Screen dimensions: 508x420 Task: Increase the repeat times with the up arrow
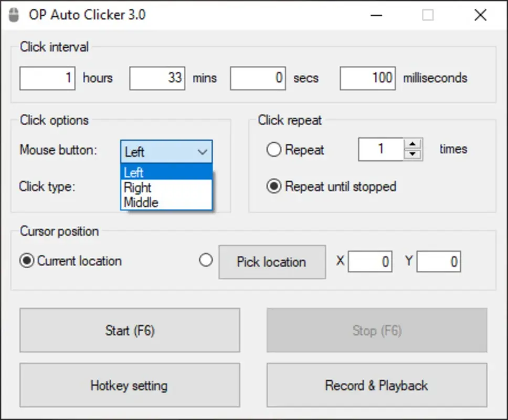(x=414, y=144)
